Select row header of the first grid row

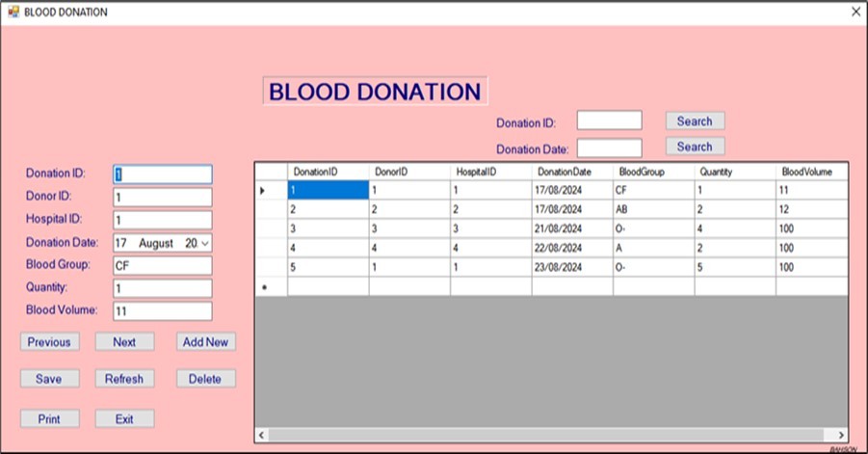coord(270,191)
